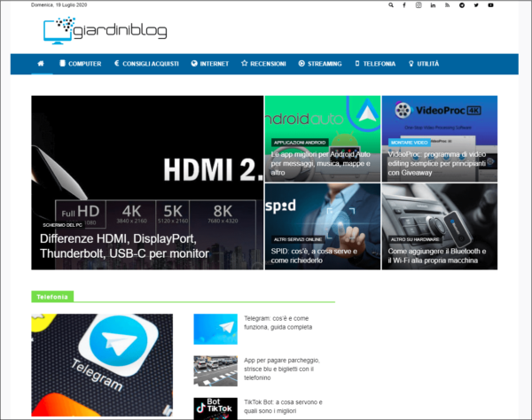532x420 pixels.
Task: Open article Differenze HDMI, DisplayPort, Thunderbolt
Action: tap(124, 245)
